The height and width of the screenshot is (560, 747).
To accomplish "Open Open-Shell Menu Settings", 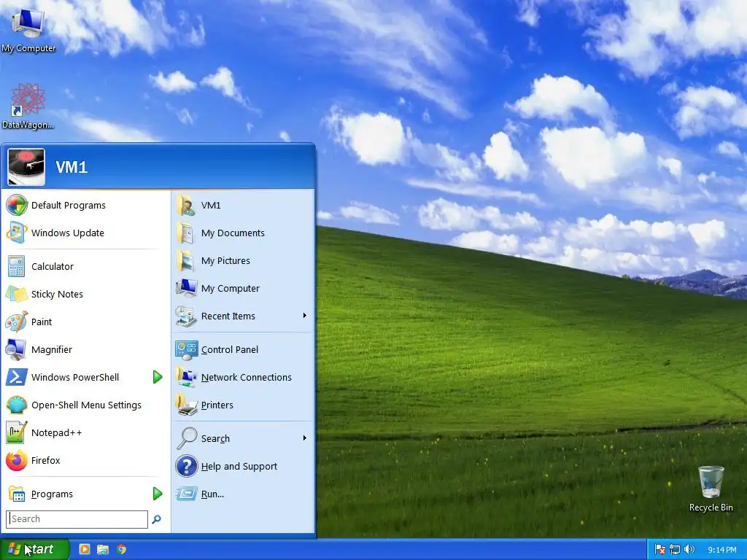I will click(86, 405).
